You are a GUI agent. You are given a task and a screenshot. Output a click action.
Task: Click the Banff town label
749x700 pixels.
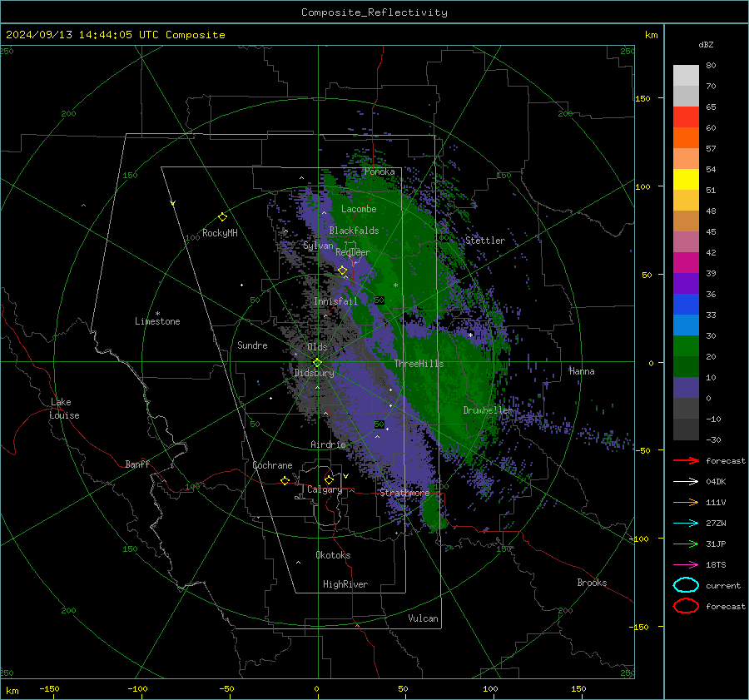(137, 464)
